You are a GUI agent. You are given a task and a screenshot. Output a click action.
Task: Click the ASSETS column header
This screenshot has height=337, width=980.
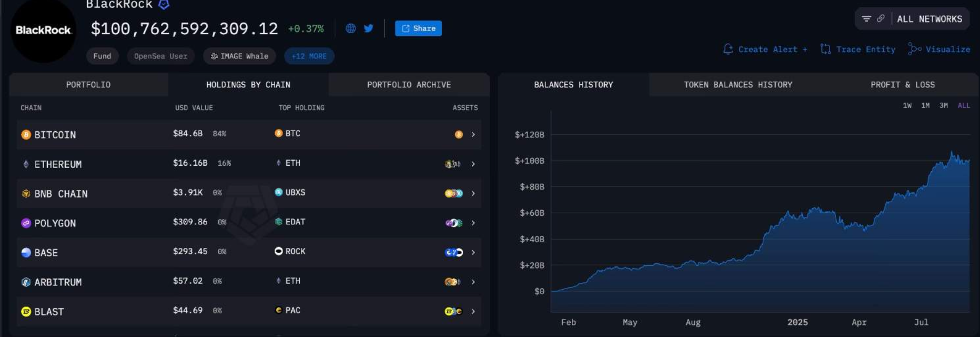(x=466, y=108)
